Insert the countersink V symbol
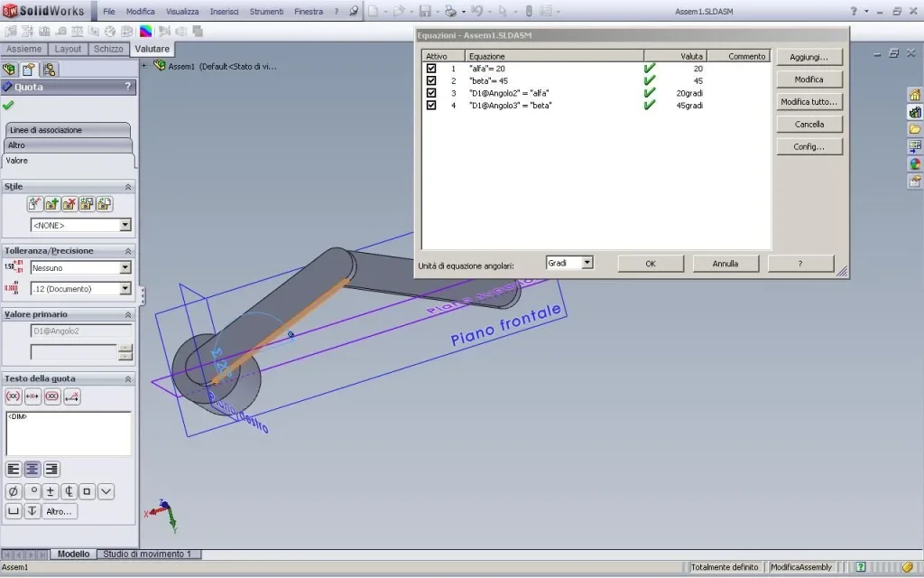The height and width of the screenshot is (578, 924). coord(106,491)
